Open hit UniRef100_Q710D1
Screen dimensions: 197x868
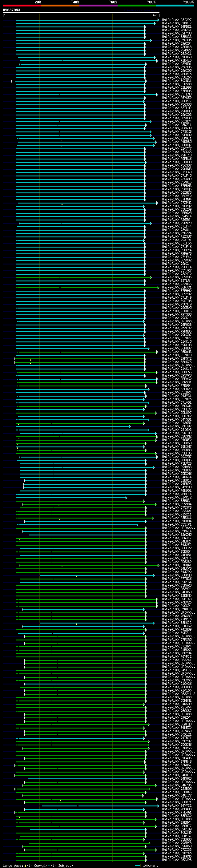click(176, 402)
